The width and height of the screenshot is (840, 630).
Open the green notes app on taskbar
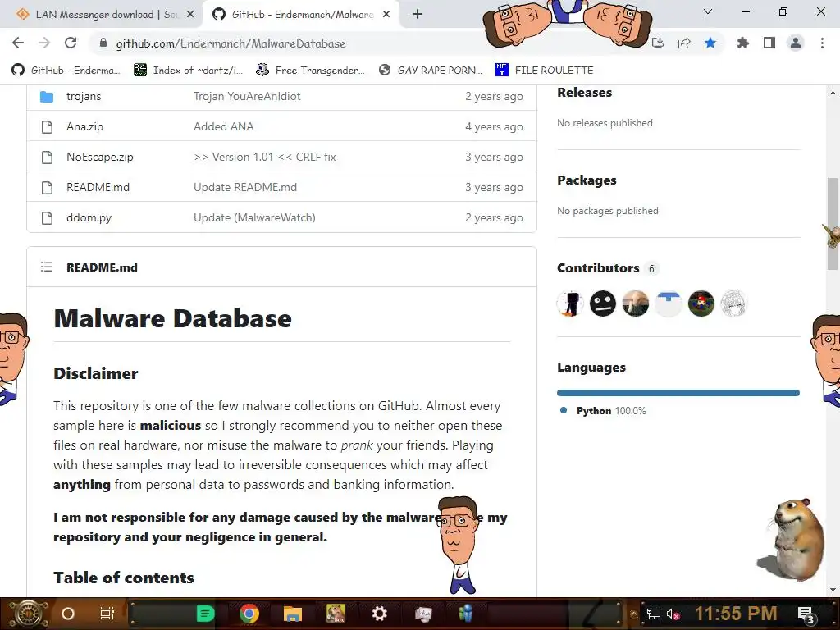[206, 614]
